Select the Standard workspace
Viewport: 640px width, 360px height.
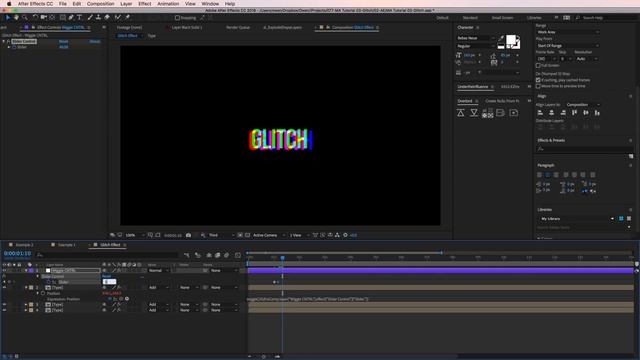(x=470, y=18)
